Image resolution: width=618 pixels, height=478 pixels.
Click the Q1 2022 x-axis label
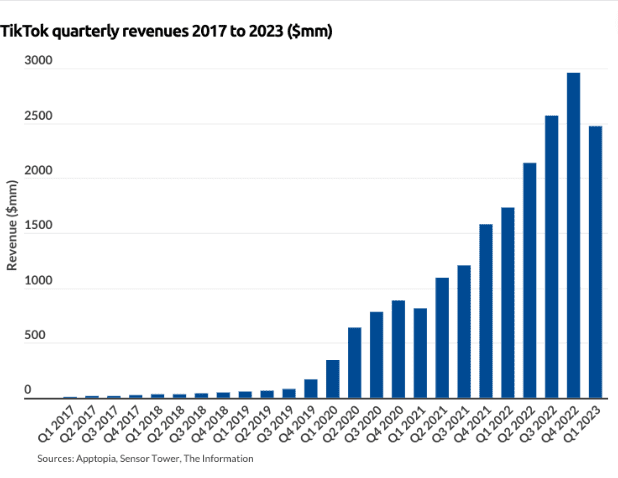coord(494,424)
